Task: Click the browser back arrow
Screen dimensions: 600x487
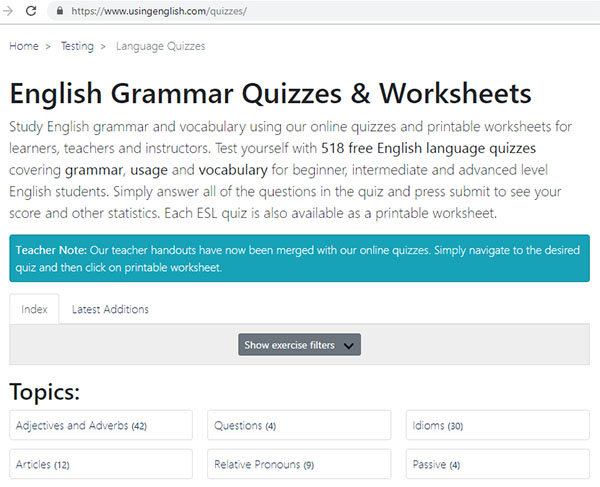Action: click(8, 11)
